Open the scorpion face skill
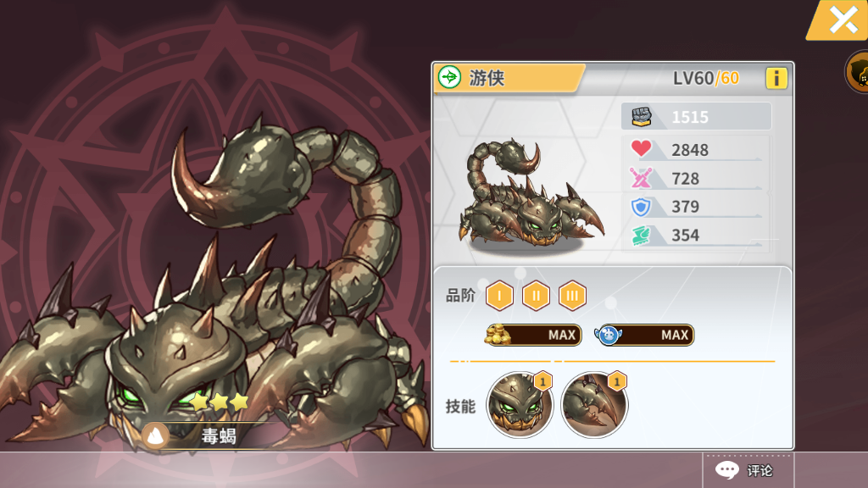Viewport: 868px width, 488px height. [x=520, y=404]
